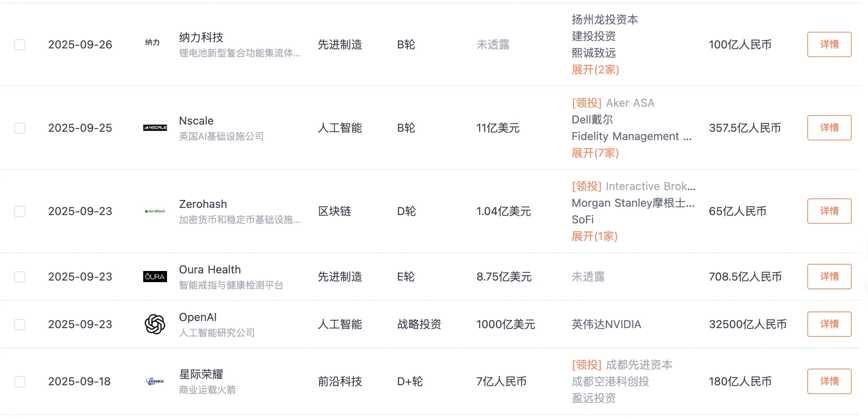This screenshot has width=868, height=419.
Task: Click investor 盈远投资
Action: [594, 398]
